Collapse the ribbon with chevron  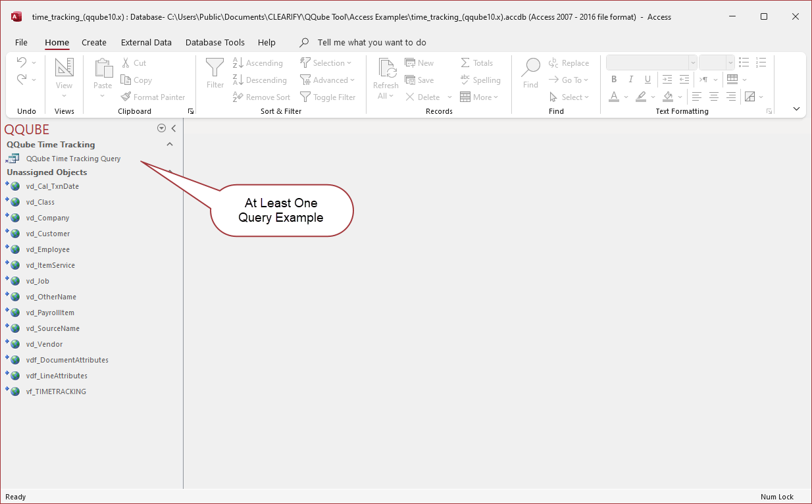point(796,109)
